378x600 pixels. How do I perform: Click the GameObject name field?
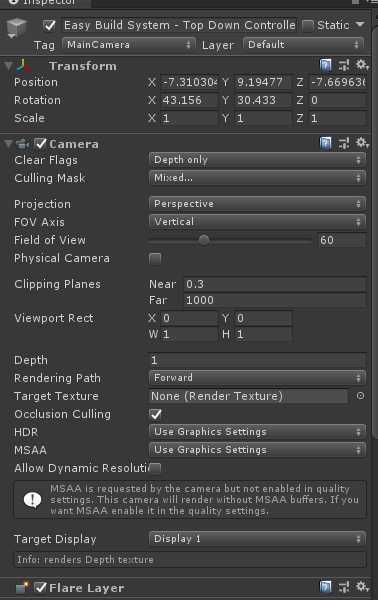179,25
